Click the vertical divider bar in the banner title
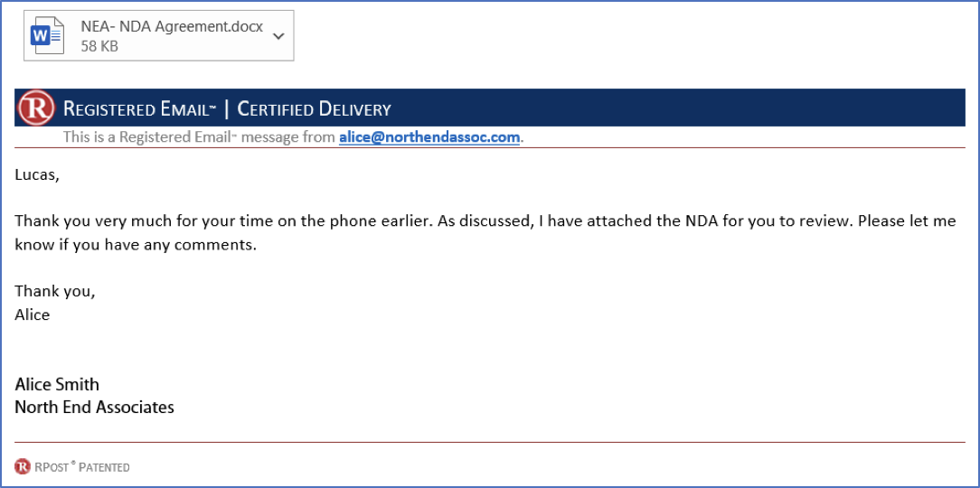Viewport: 980px width, 488px height. 226,108
